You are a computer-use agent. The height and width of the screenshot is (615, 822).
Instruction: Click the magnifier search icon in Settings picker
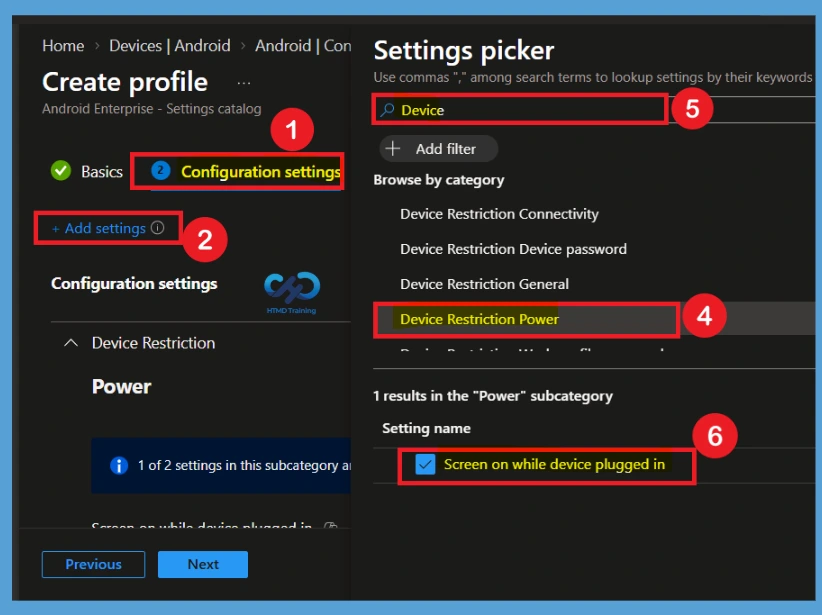(x=387, y=110)
